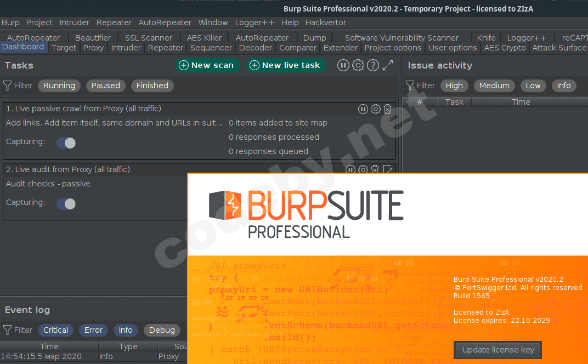The width and height of the screenshot is (588, 364).
Task: Toggle High severity issue filter
Action: [x=454, y=86]
